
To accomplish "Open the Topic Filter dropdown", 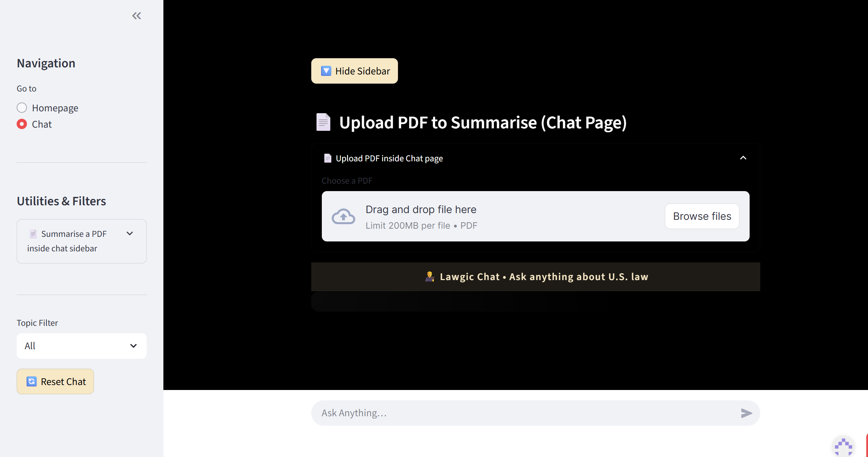I will [x=82, y=346].
